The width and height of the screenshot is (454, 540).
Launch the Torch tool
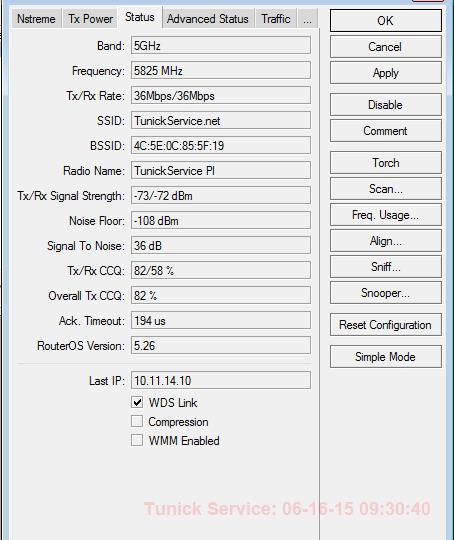click(x=385, y=163)
